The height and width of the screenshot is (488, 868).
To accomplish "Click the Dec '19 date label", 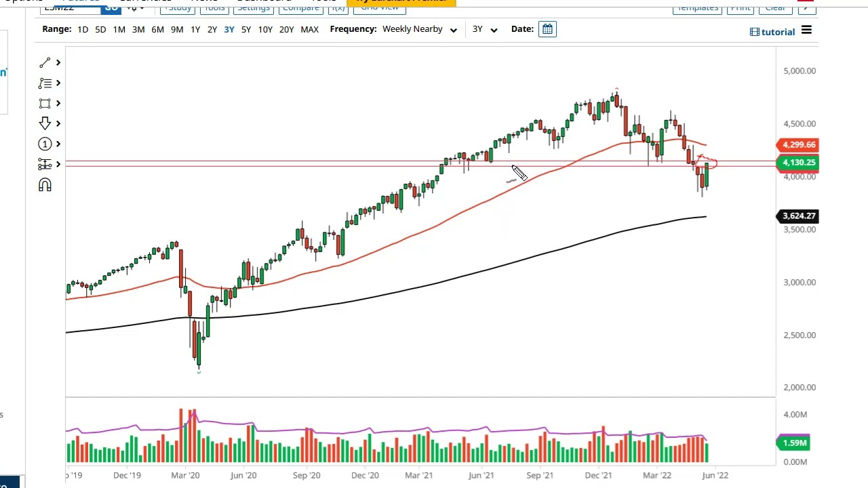I will point(127,475).
